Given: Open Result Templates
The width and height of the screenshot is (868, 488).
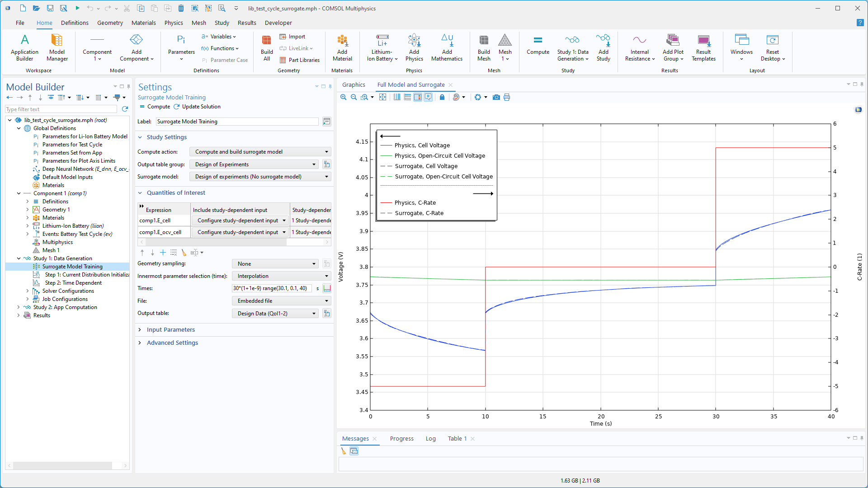Looking at the screenshot, I should click(x=703, y=47).
